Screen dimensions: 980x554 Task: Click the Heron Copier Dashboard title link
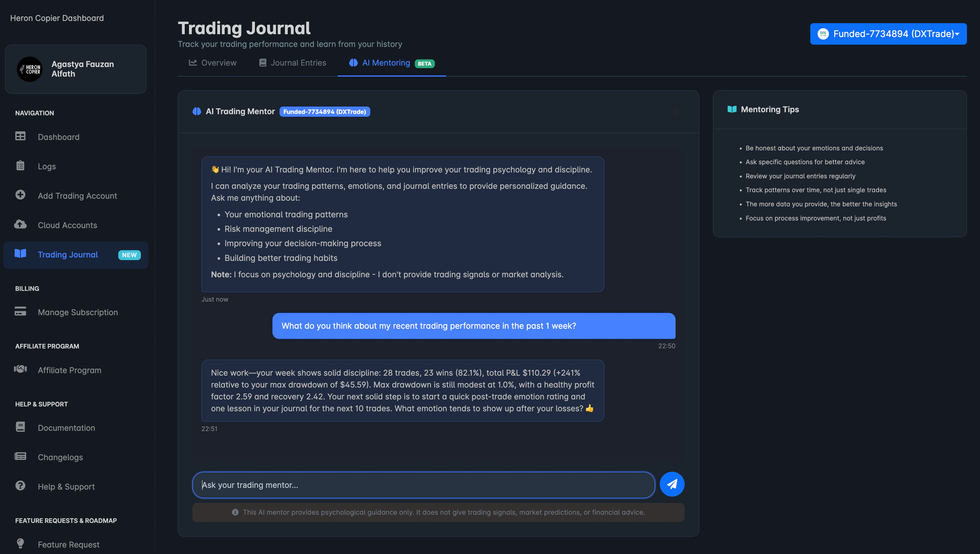pos(57,18)
